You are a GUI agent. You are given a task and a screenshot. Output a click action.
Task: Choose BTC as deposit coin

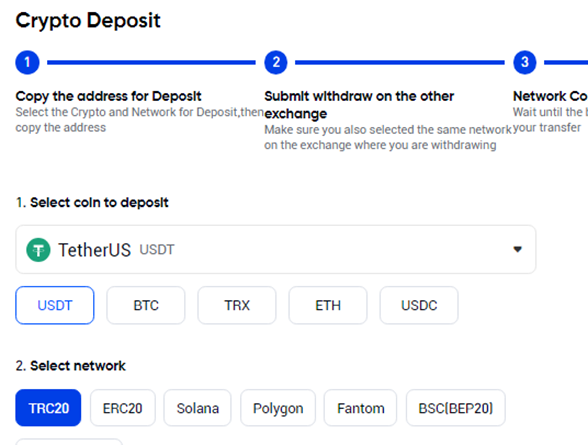[146, 305]
